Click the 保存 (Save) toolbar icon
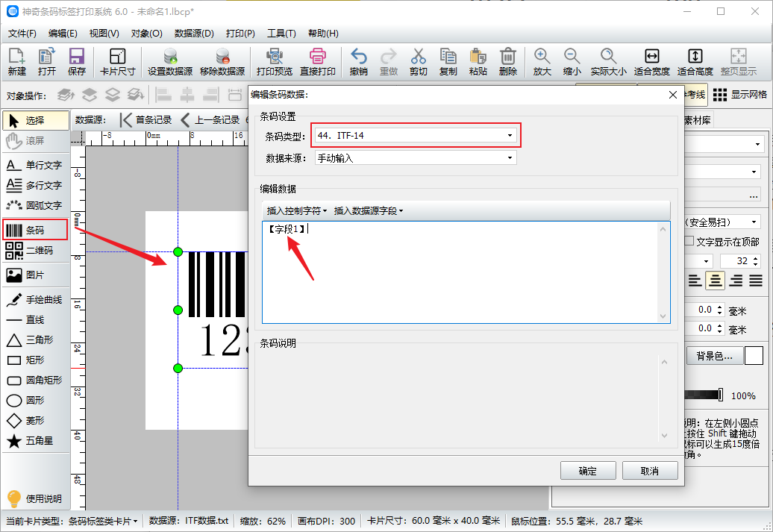 tap(76, 62)
